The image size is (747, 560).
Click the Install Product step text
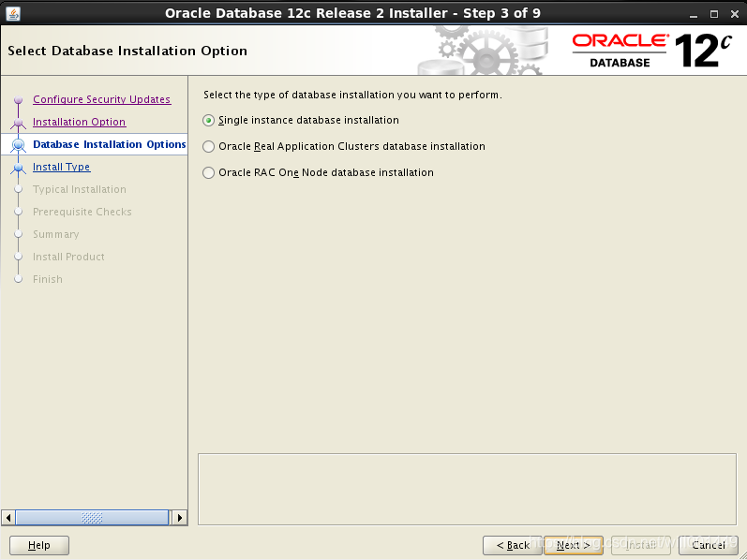coord(68,257)
